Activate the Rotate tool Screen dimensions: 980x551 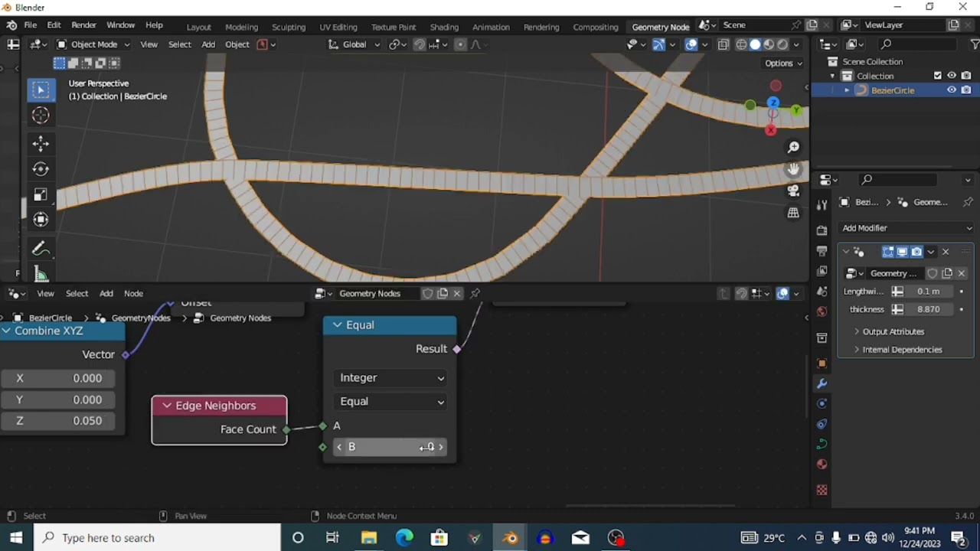click(x=41, y=168)
